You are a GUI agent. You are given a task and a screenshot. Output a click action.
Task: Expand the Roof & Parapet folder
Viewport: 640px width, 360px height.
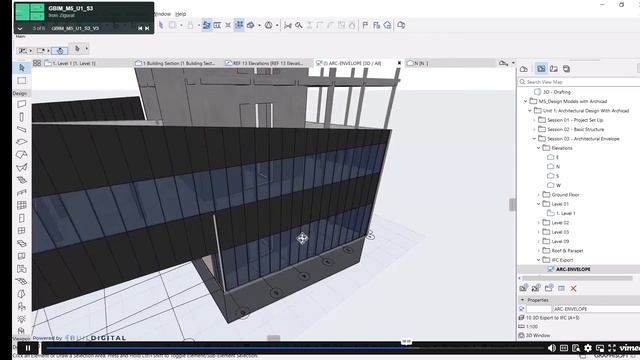pos(538,251)
